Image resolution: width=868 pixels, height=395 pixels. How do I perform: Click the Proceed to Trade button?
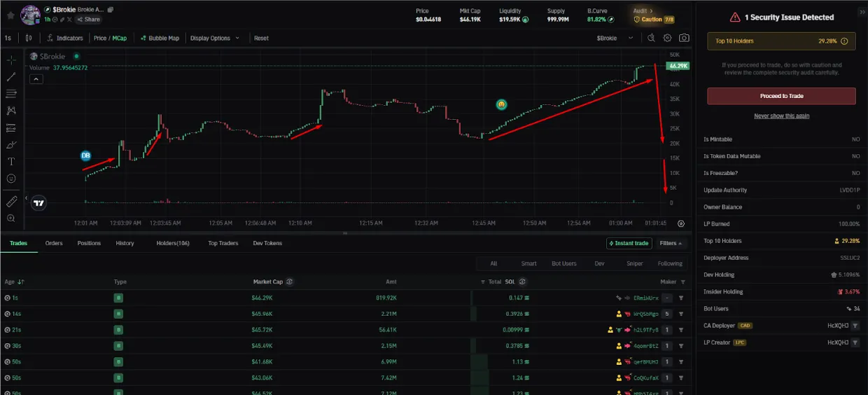point(781,96)
